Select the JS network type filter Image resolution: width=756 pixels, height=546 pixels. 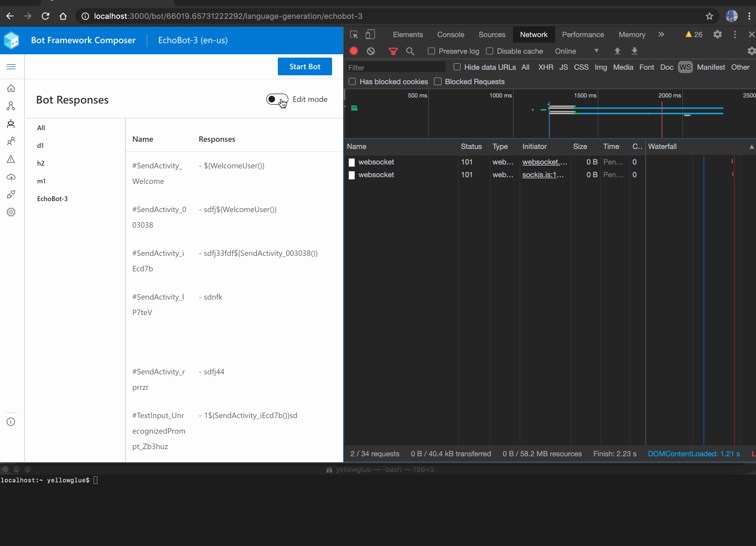[x=563, y=67]
